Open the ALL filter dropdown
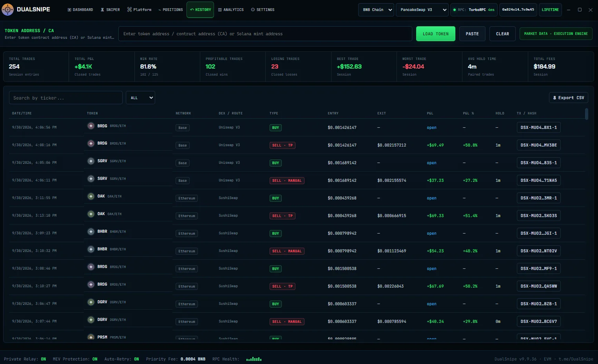Viewport: 598px width, 364px height. (140, 98)
